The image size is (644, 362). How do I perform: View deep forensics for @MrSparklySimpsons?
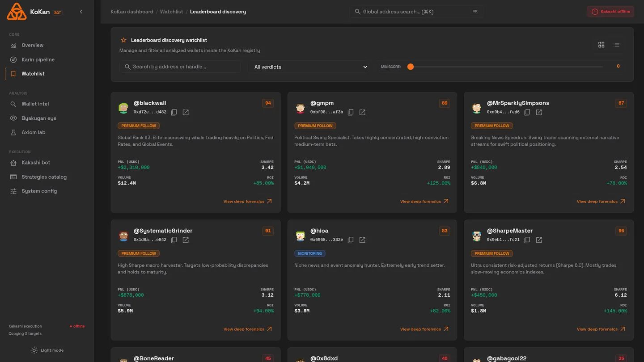(601, 202)
